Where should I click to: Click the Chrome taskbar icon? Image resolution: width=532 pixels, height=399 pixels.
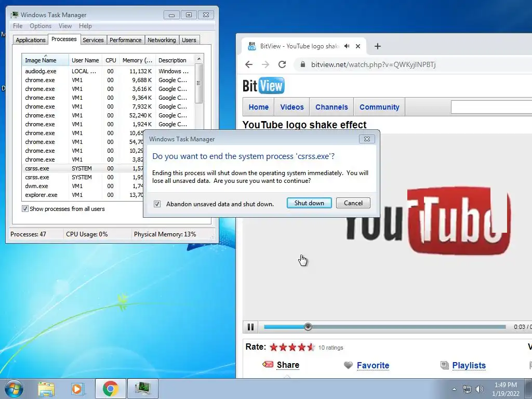click(110, 389)
